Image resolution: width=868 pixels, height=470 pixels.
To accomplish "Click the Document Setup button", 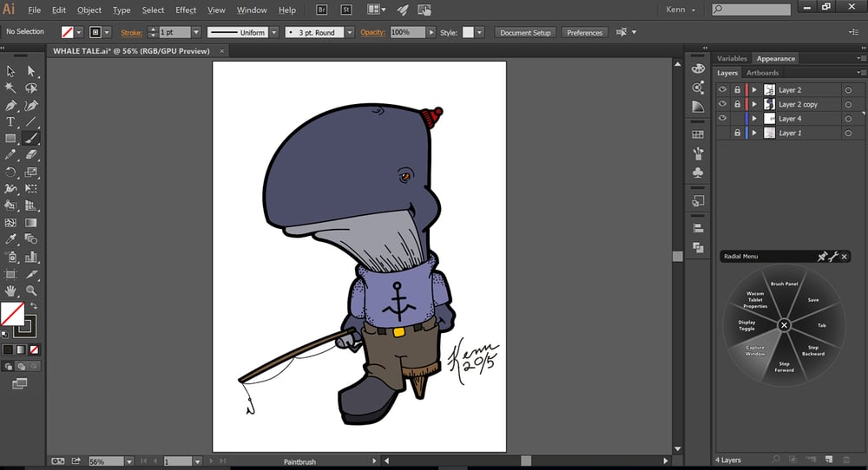I will click(x=525, y=33).
